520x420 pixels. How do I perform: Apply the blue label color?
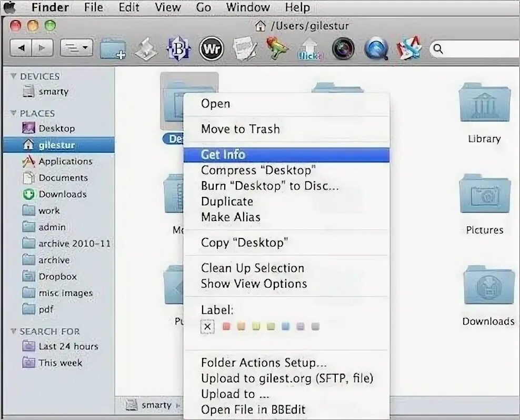286,326
